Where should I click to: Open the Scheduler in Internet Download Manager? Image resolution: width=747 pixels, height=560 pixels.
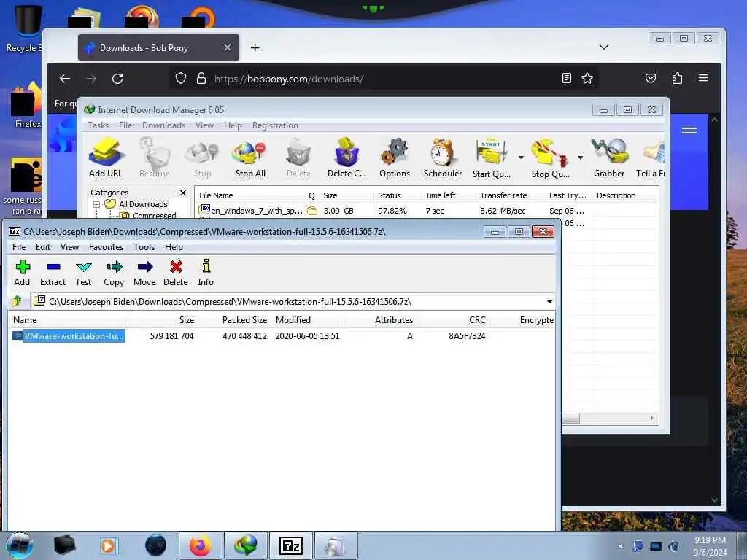[x=443, y=158]
